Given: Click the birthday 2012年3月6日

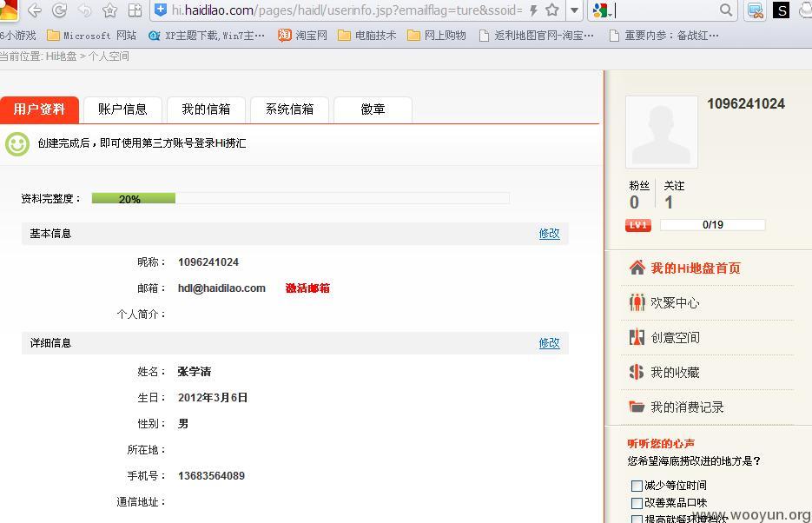Looking at the screenshot, I should (213, 397).
